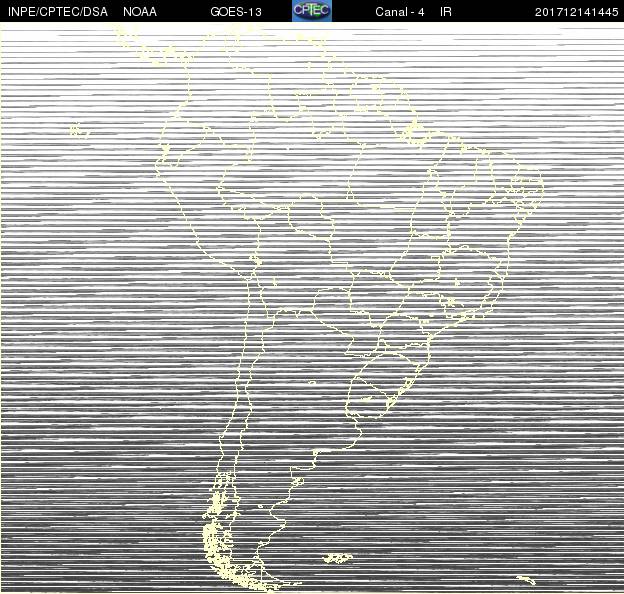Click the IR label in the header
624x594 pixels.
pos(446,12)
